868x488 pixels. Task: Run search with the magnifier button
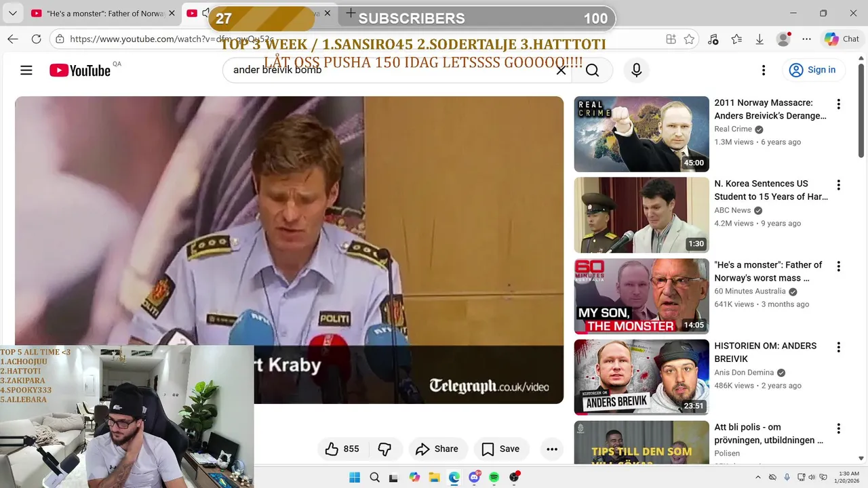click(x=592, y=70)
